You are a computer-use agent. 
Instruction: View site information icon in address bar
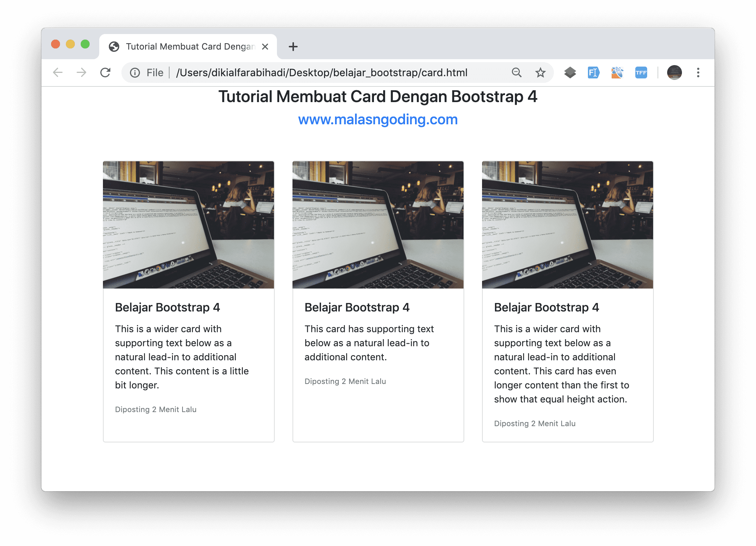click(135, 73)
